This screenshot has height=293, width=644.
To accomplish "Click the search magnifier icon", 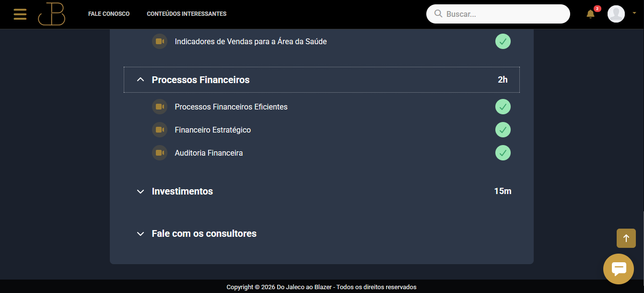I will pos(438,14).
